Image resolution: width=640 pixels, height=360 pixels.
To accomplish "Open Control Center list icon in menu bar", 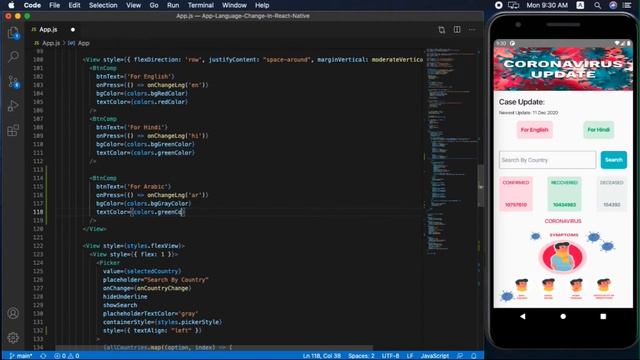I will [627, 5].
